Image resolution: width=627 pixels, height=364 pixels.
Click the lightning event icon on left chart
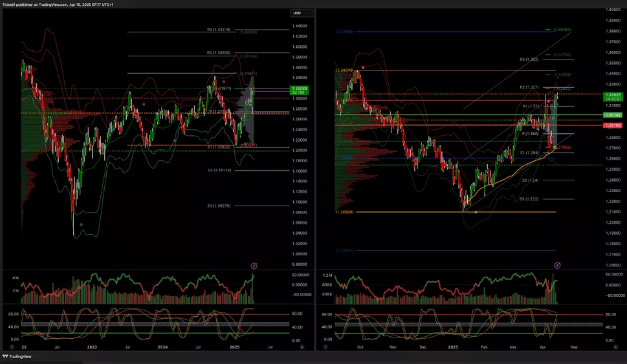254,265
